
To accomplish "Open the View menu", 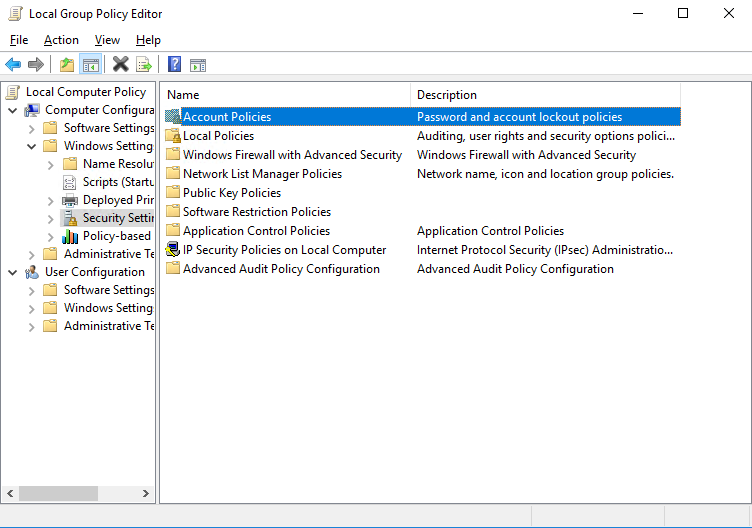I will coord(107,40).
